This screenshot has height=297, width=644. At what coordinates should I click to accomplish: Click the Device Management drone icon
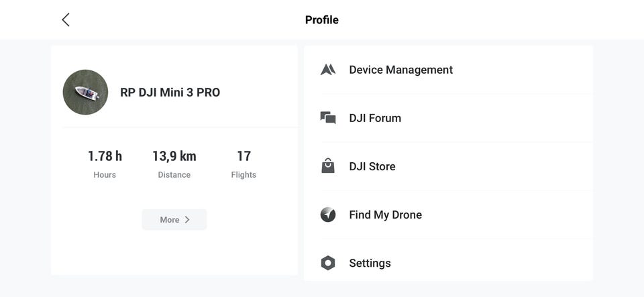click(327, 70)
